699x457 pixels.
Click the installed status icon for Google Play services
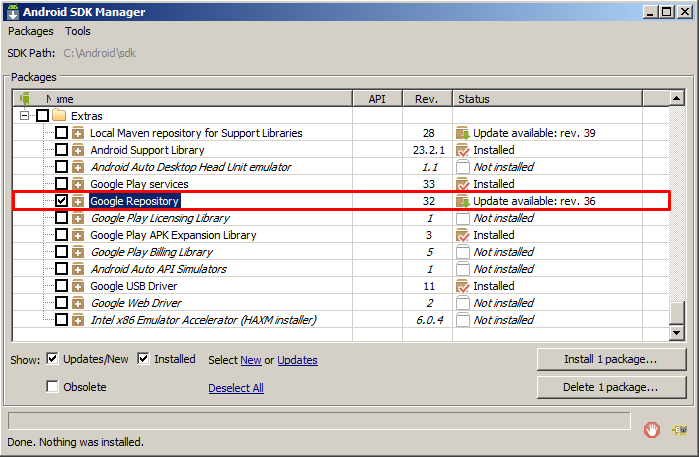click(463, 184)
